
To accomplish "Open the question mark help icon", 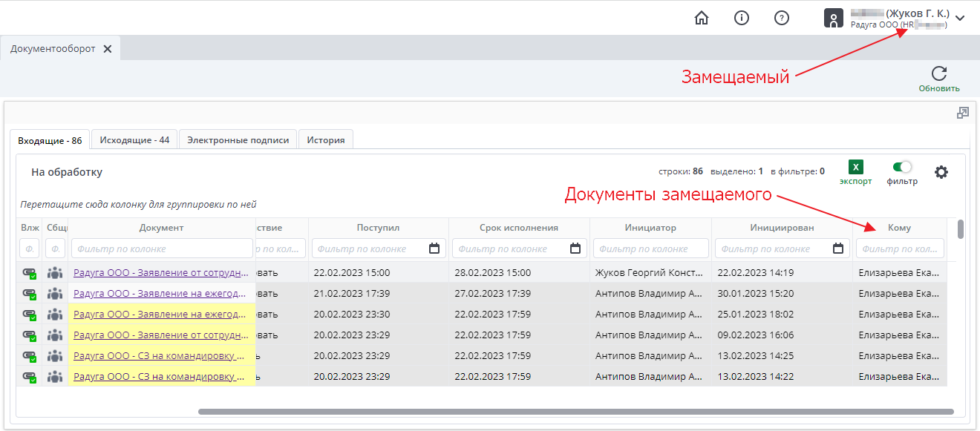I will pos(781,18).
